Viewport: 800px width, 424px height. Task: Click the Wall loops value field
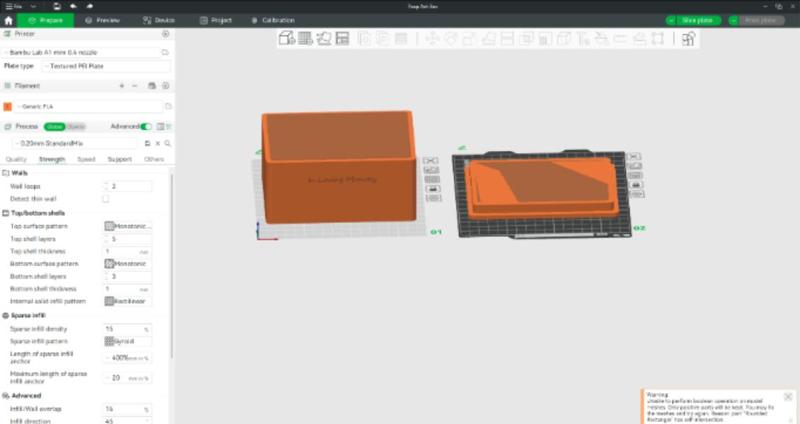click(128, 186)
